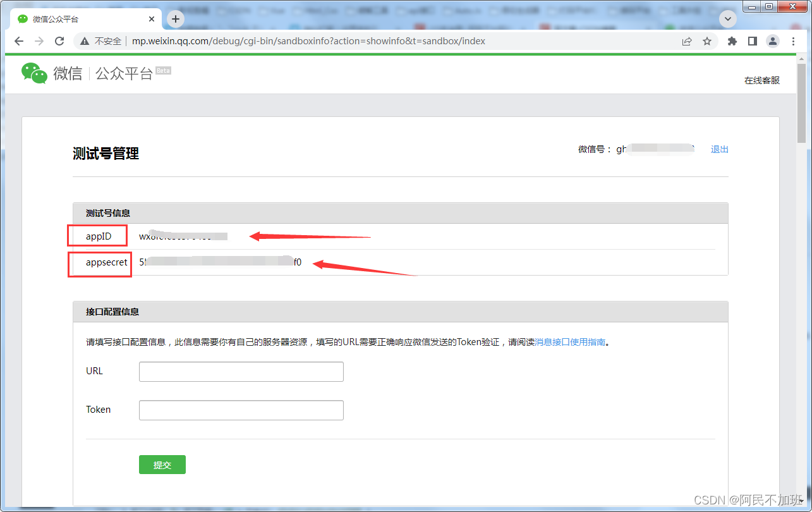Viewport: 812px width, 512px height.
Task: Click the blurred appsecret value
Action: click(x=221, y=262)
